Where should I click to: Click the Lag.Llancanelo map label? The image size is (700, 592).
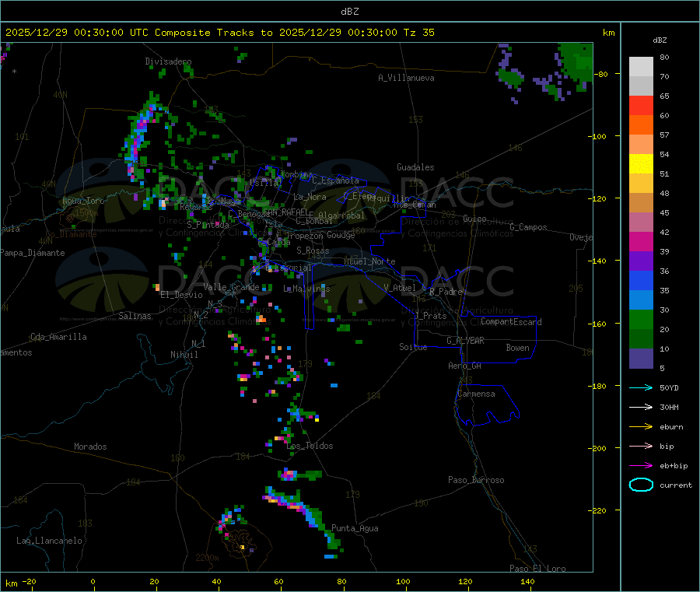click(50, 541)
